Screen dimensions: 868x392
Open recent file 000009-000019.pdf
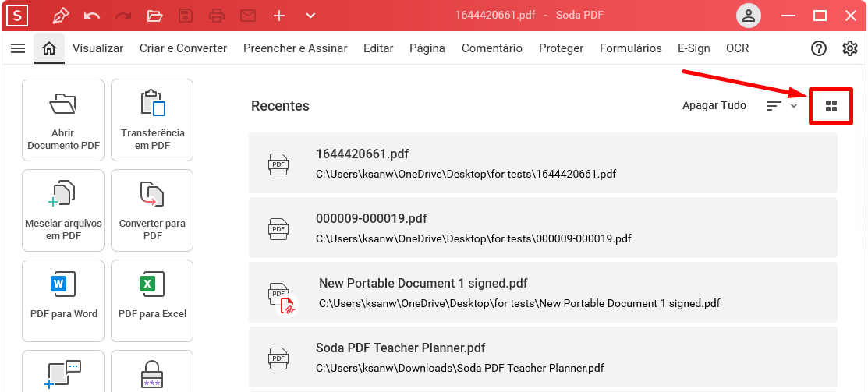pos(543,228)
